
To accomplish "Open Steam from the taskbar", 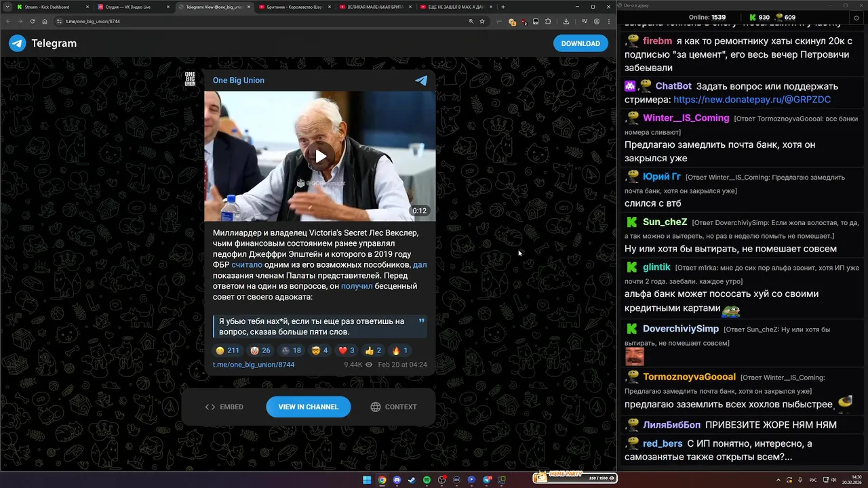I will pos(412,480).
